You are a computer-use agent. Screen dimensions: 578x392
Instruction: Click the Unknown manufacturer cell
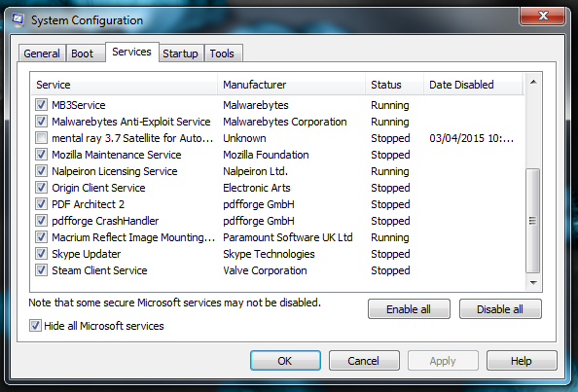tap(244, 138)
